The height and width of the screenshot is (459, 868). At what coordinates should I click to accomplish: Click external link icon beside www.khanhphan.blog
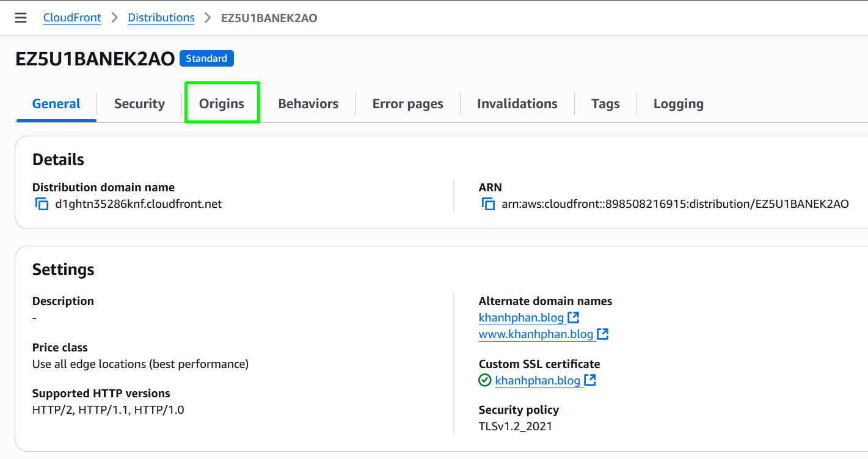[602, 334]
